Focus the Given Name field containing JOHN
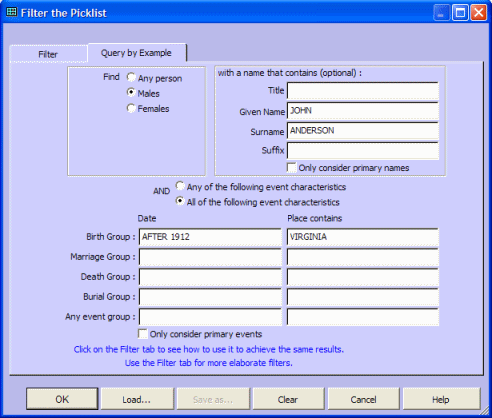 pos(363,111)
